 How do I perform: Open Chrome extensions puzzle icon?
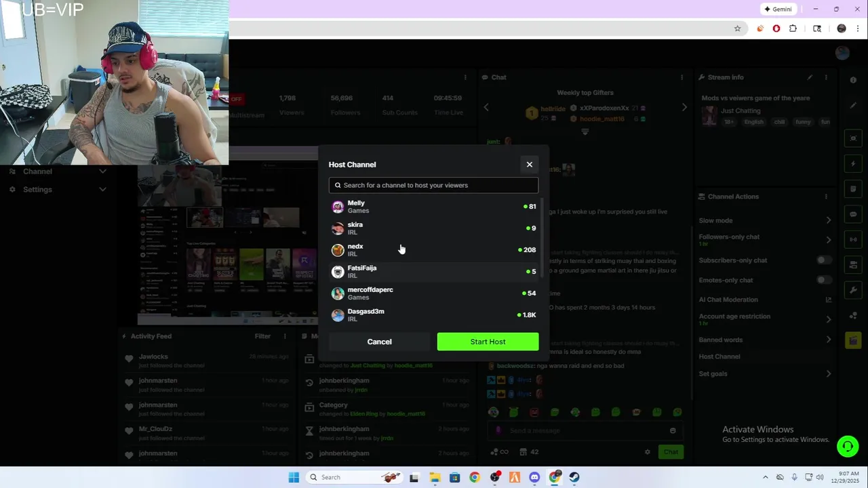(x=793, y=28)
